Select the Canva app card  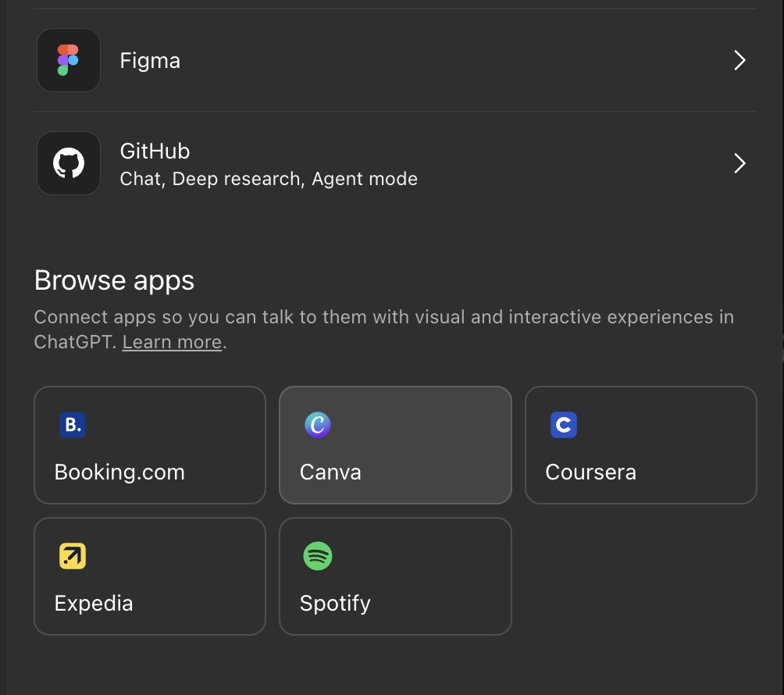click(x=394, y=445)
